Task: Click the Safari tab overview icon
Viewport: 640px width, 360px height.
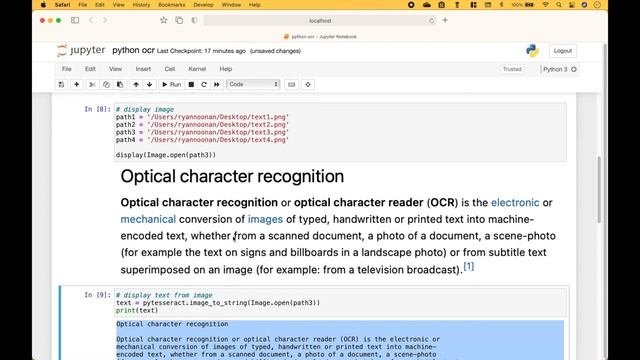Action: click(x=179, y=20)
